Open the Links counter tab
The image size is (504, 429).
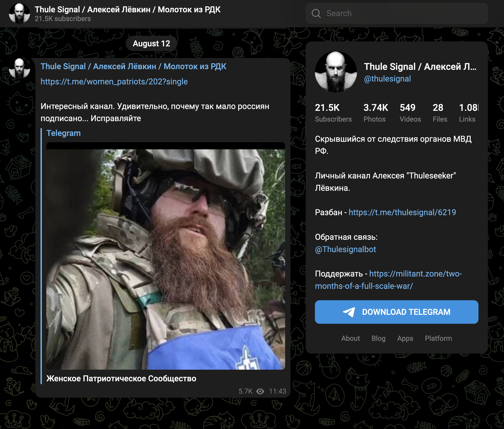pos(468,113)
